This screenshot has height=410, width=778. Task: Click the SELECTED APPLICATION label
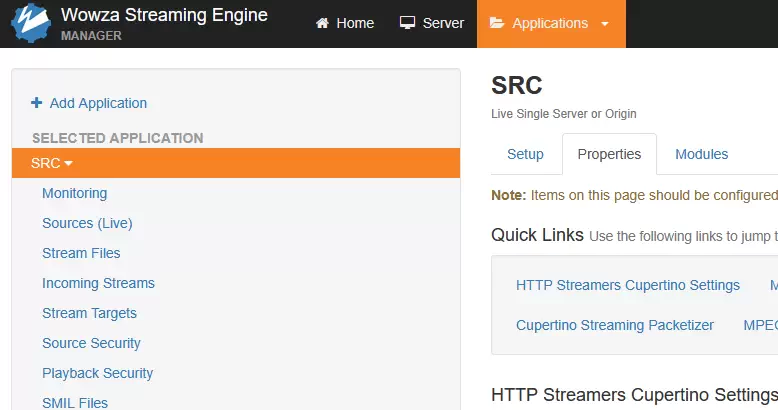(118, 138)
